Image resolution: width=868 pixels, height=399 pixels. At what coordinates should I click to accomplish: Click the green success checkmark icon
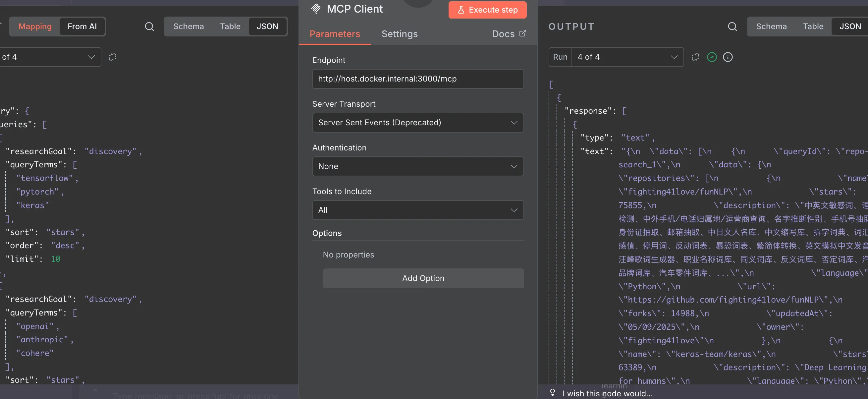coord(712,57)
